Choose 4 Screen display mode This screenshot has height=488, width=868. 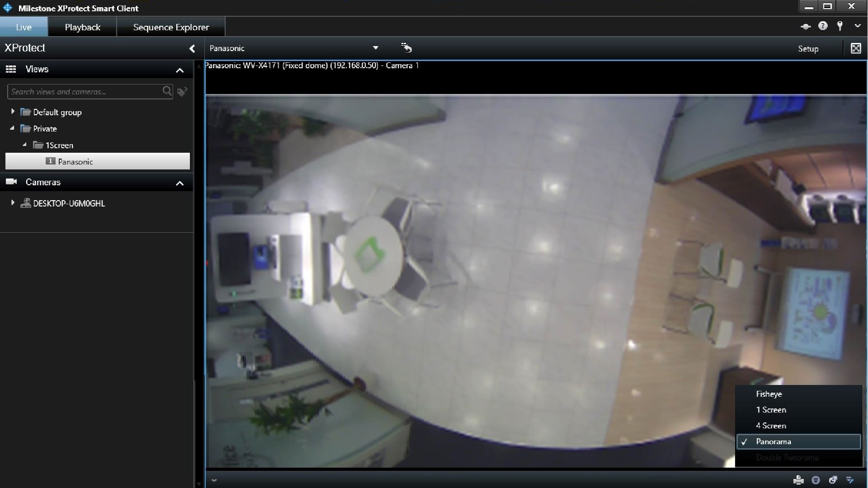click(x=799, y=426)
